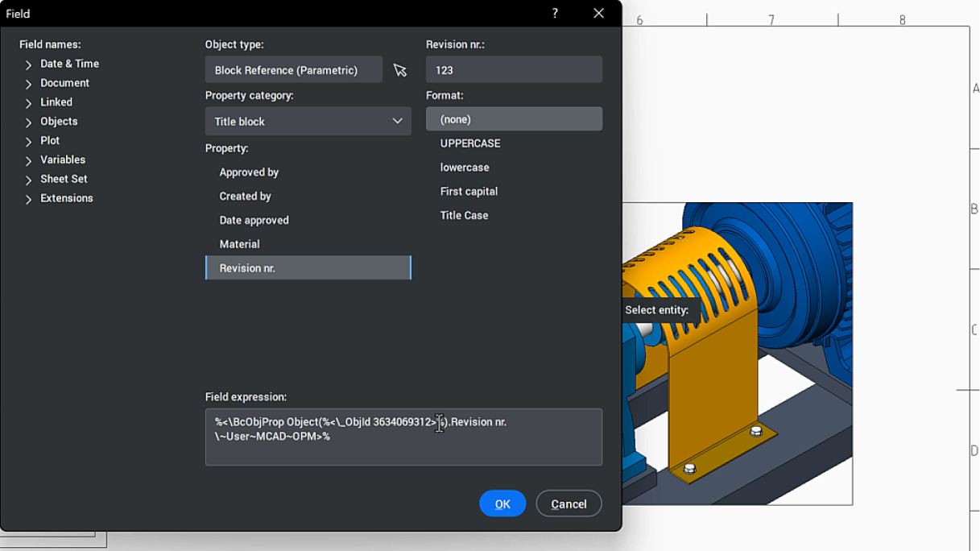Confirm the field with the OK button
This screenshot has height=551, width=980.
[x=502, y=503]
